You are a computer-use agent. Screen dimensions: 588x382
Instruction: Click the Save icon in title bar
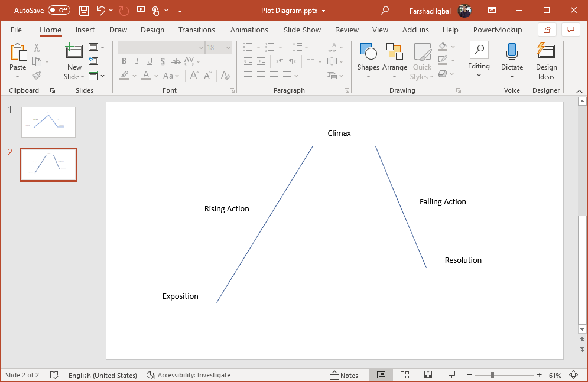(84, 11)
